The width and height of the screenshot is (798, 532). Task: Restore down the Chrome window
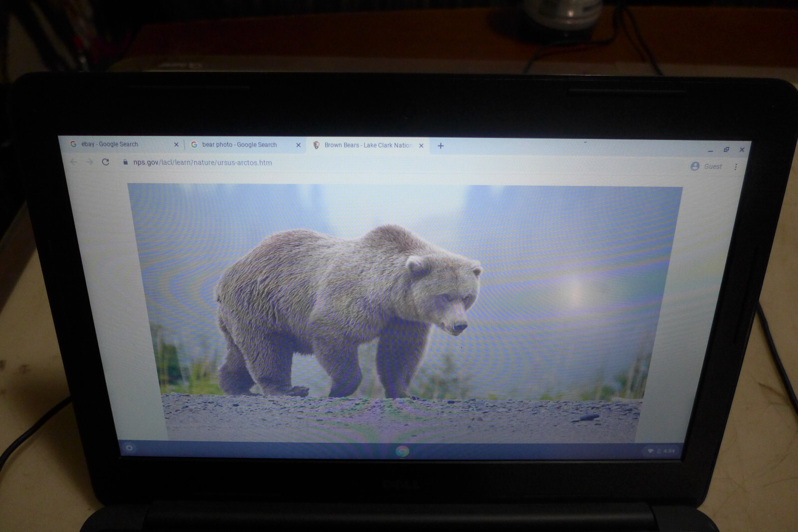pos(726,150)
